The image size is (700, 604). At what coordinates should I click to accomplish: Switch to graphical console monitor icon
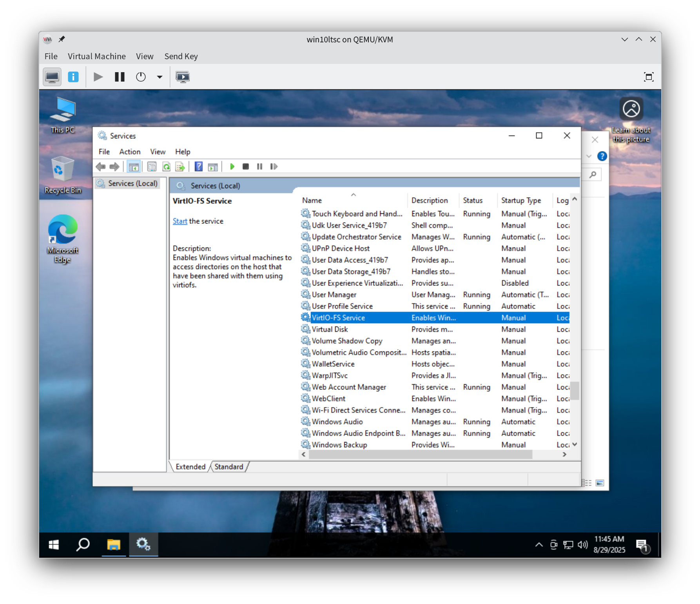coord(52,77)
